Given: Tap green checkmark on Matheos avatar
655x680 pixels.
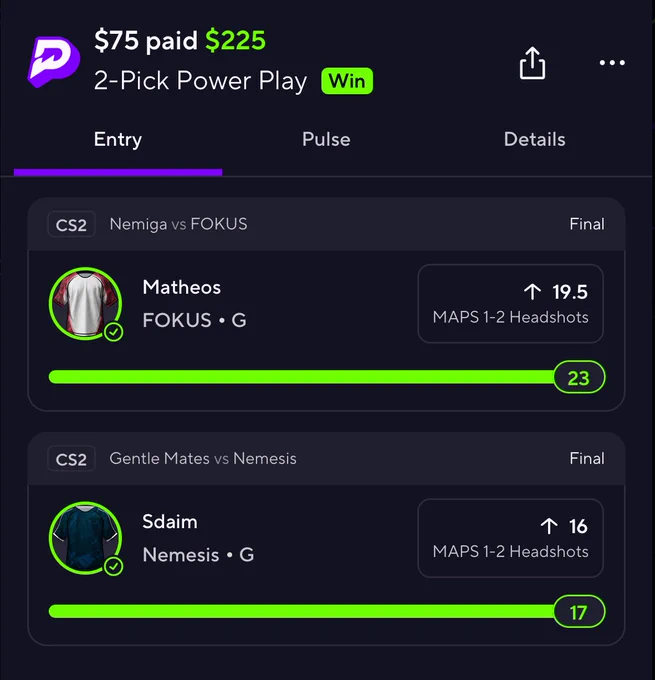Looking at the screenshot, I should 114,332.
